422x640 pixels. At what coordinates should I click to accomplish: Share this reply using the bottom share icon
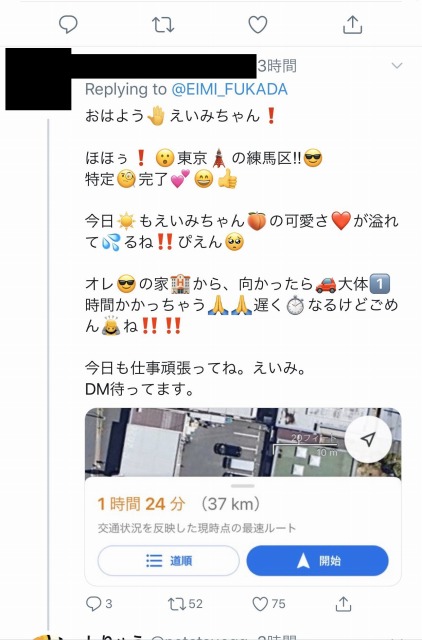pos(343,604)
